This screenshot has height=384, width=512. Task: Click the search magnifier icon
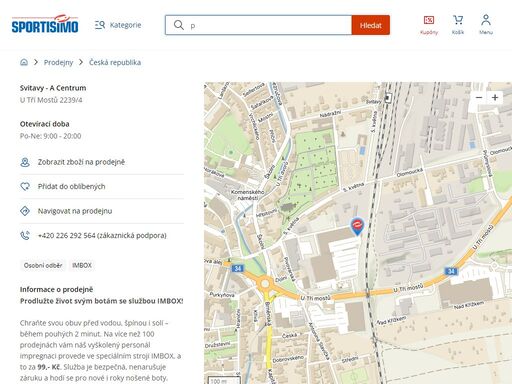click(x=179, y=25)
